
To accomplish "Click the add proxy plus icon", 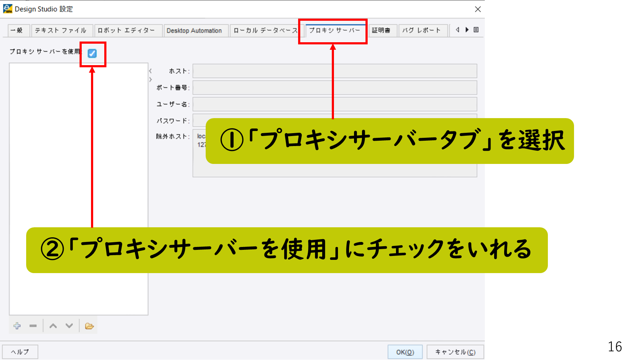I will pos(17,326).
